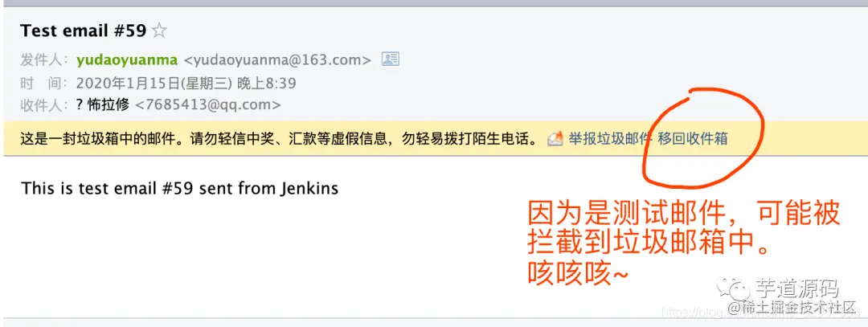Click the recipient name 怖拉修
The height and width of the screenshot is (327, 868).
coord(108,104)
